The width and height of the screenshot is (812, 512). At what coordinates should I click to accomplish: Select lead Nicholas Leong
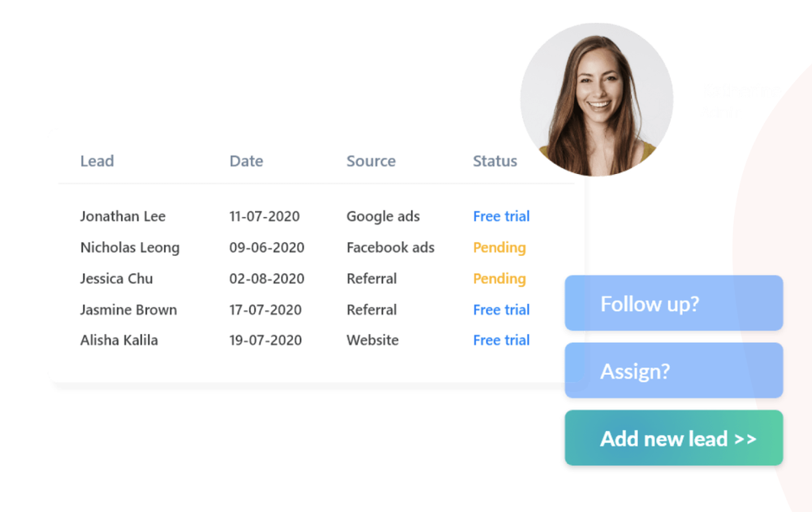click(x=130, y=247)
